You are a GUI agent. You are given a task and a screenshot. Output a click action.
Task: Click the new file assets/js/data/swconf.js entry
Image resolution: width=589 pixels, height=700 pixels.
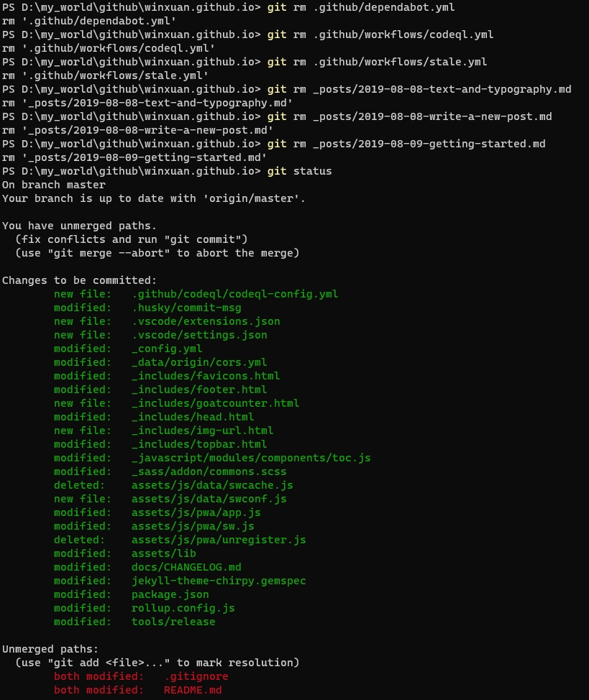click(x=209, y=499)
